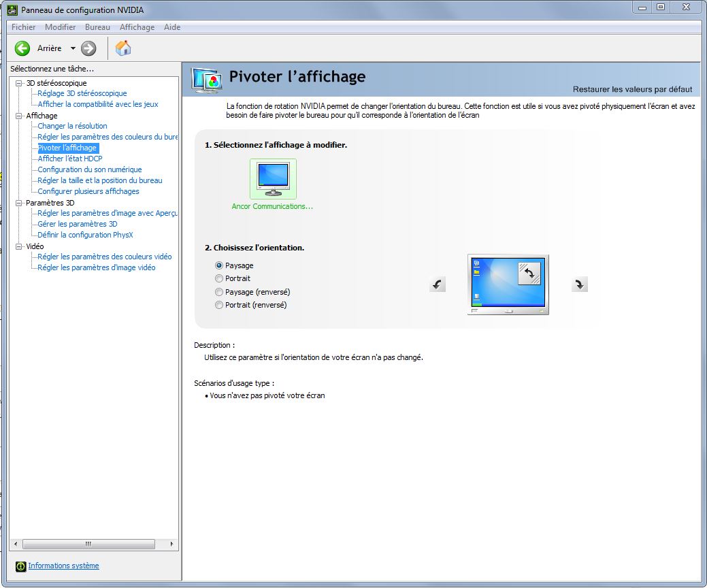This screenshot has width=707, height=588.
Task: Open the Informations système link
Action: (x=63, y=566)
